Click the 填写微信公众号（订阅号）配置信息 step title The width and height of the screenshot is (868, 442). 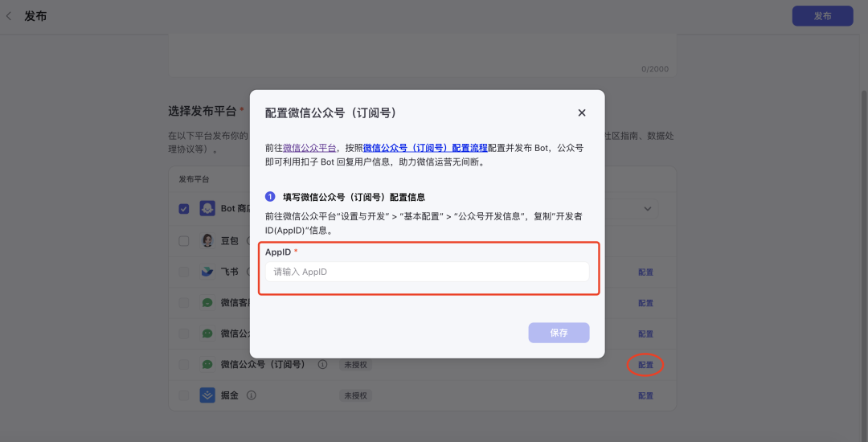(354, 197)
